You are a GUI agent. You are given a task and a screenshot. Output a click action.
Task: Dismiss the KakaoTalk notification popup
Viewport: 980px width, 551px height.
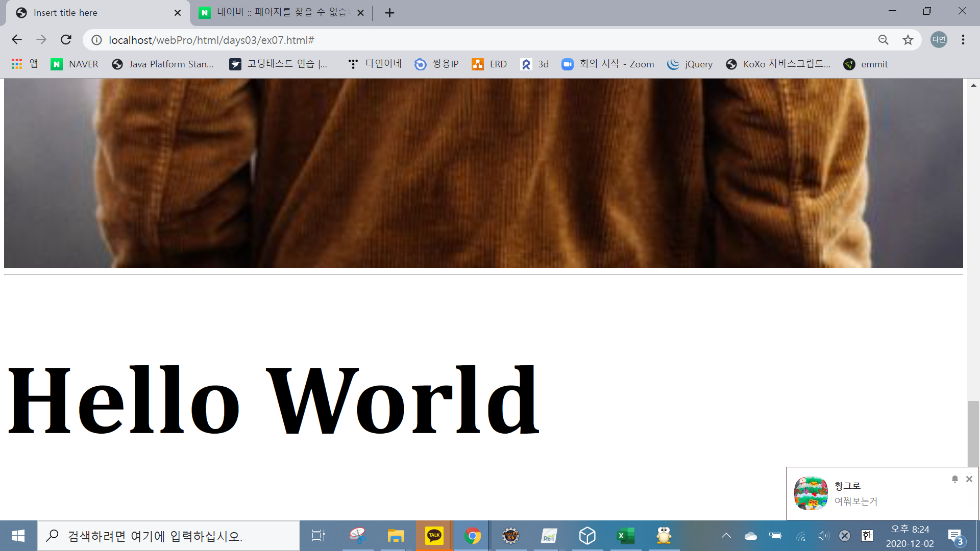point(969,479)
